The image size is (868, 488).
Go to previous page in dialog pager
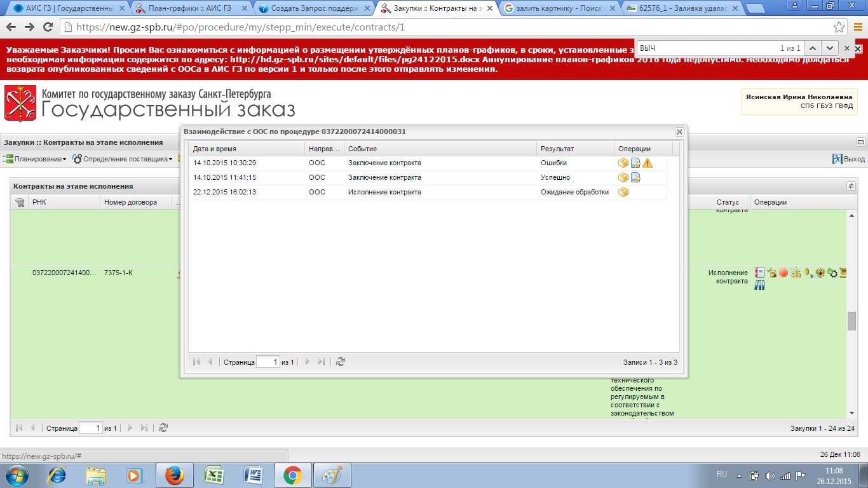(x=210, y=362)
